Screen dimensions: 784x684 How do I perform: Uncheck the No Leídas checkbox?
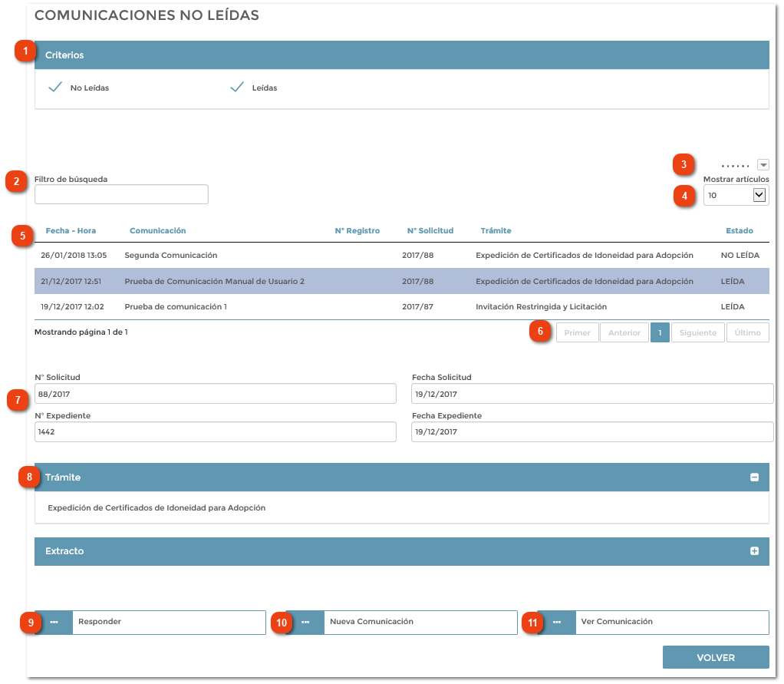click(x=54, y=87)
